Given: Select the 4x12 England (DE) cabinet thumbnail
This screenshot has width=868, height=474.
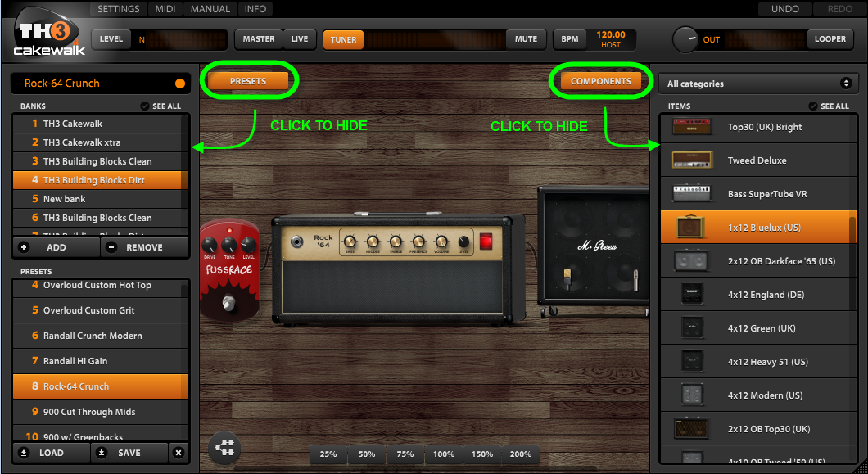Looking at the screenshot, I should point(692,295).
